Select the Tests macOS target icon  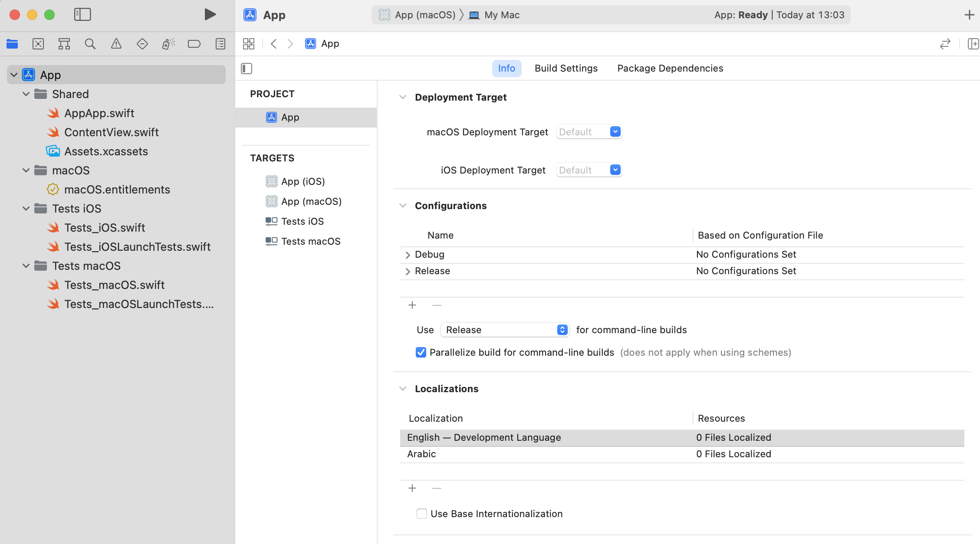pos(271,240)
